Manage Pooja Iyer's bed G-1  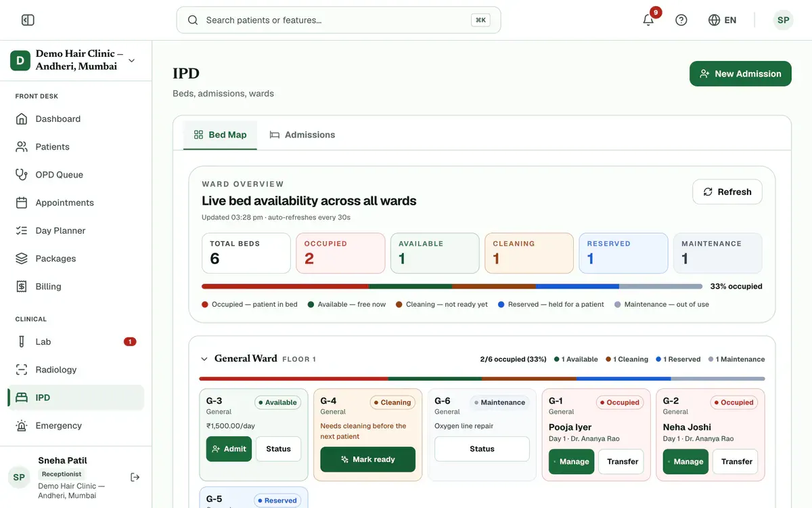(571, 462)
